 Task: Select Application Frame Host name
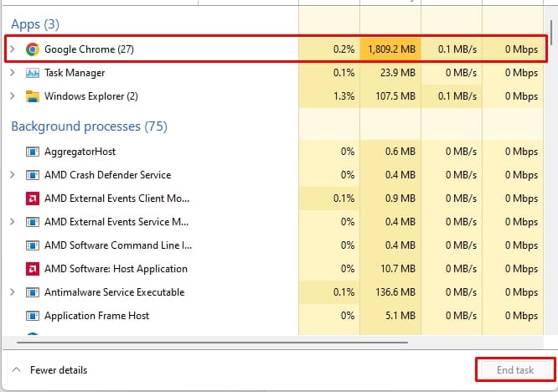tap(97, 316)
